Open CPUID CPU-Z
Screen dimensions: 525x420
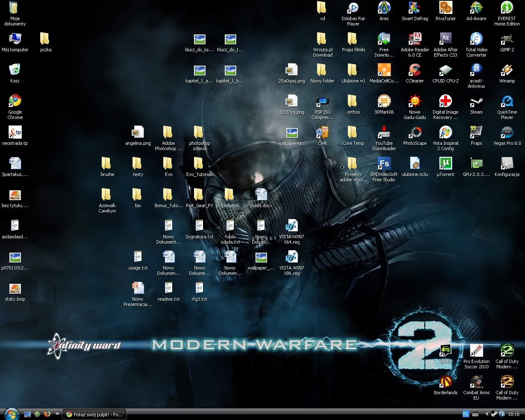tap(445, 73)
